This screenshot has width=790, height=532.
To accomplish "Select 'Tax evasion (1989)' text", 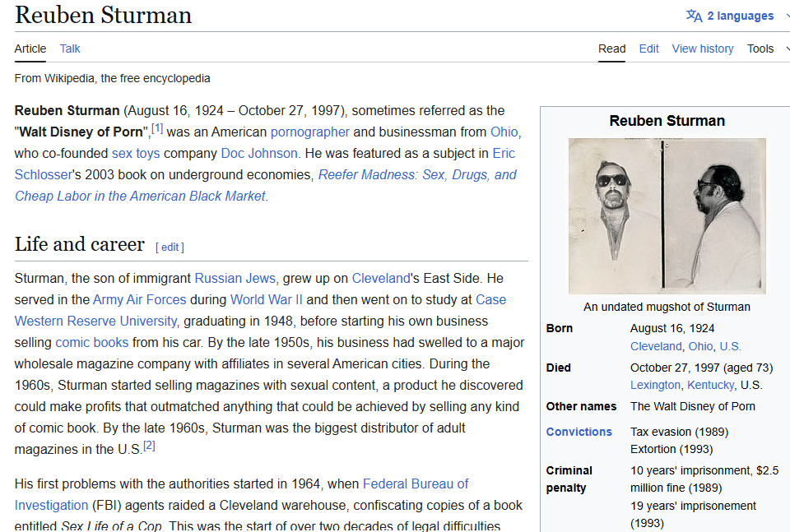I will coord(679,433).
